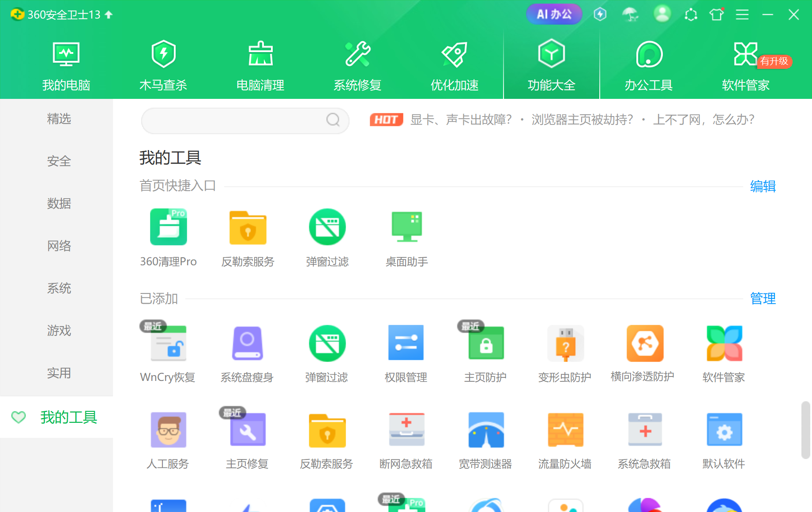Viewport: 812px width, 512px height.
Task: Launch 主页防护 tool
Action: click(x=486, y=343)
